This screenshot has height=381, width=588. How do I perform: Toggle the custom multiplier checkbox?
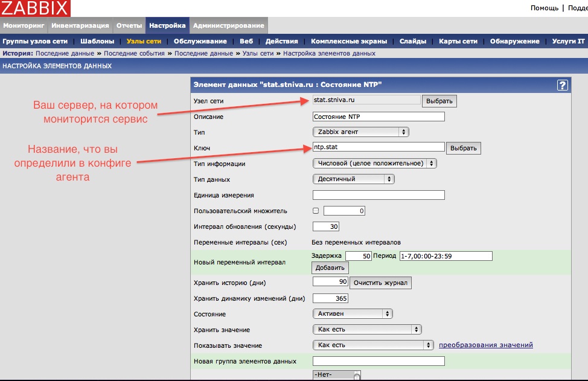(x=316, y=211)
